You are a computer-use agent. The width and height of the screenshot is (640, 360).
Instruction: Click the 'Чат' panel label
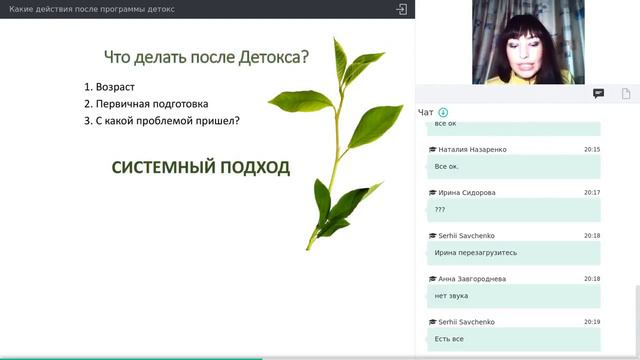coord(425,112)
